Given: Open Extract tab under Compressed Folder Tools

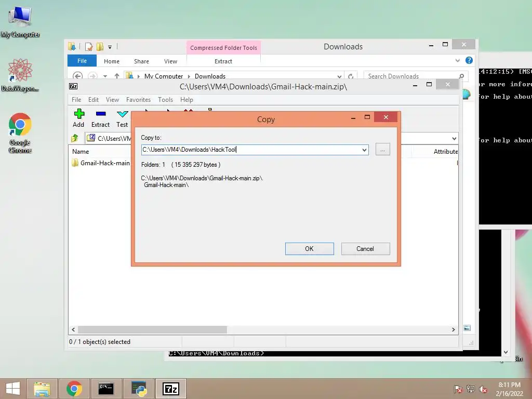Looking at the screenshot, I should pos(223,61).
